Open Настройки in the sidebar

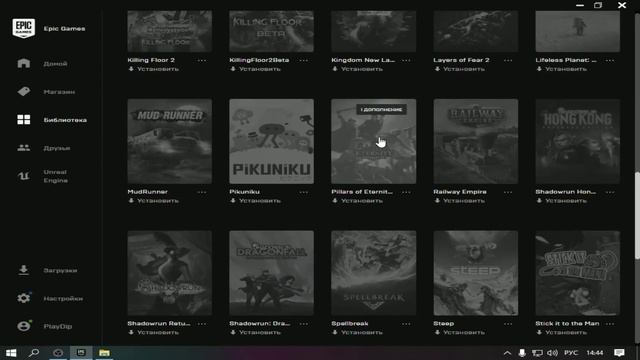[x=63, y=298]
